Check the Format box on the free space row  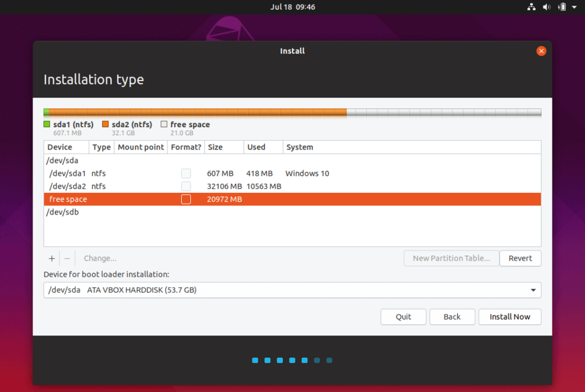point(186,199)
